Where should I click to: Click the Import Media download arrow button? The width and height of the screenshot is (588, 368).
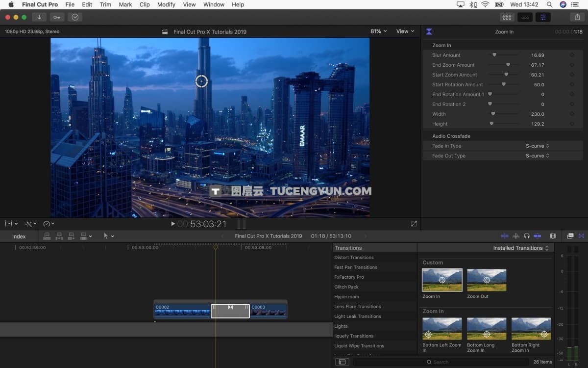[39, 17]
